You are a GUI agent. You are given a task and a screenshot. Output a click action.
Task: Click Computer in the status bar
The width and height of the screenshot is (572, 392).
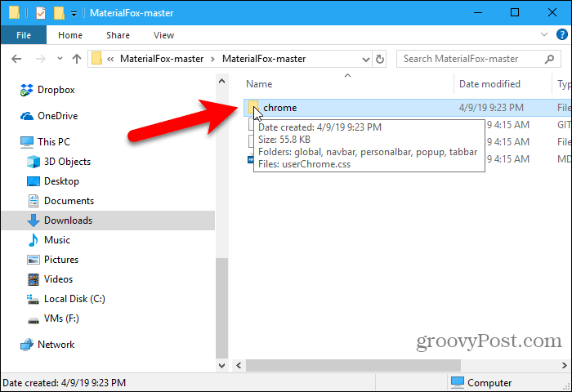481,383
